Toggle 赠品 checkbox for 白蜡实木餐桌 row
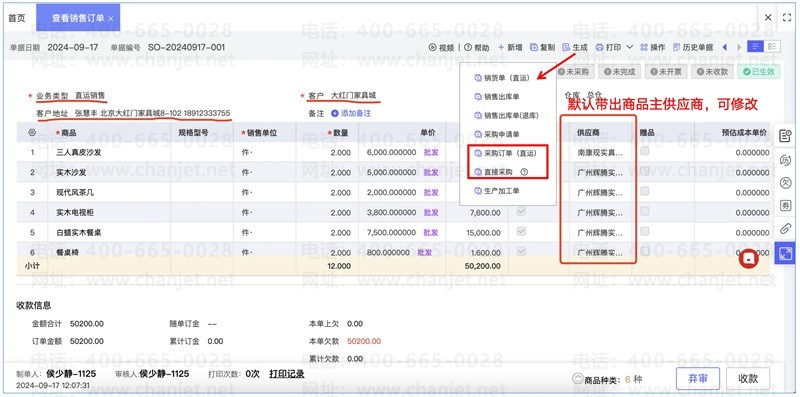800x397 pixels. click(645, 231)
